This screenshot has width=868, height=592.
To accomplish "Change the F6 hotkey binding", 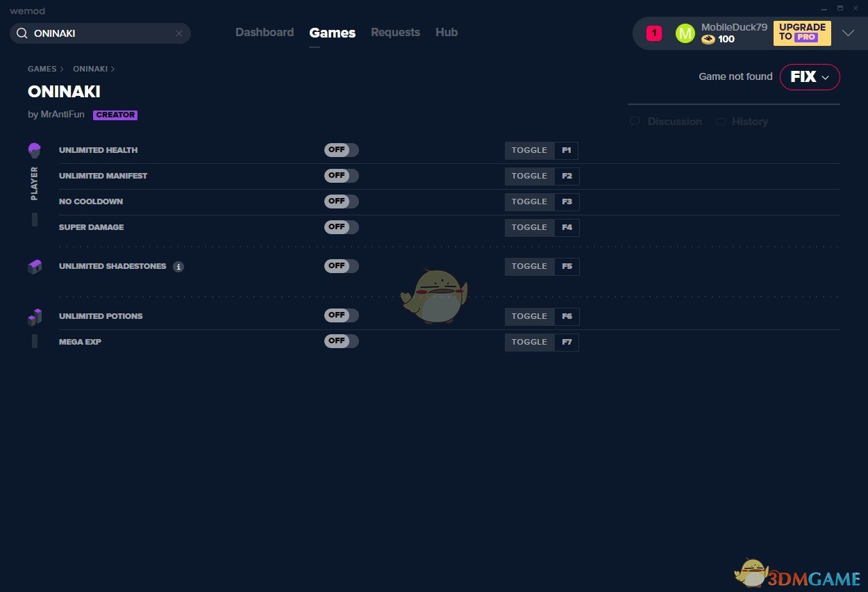I will pyautogui.click(x=567, y=316).
